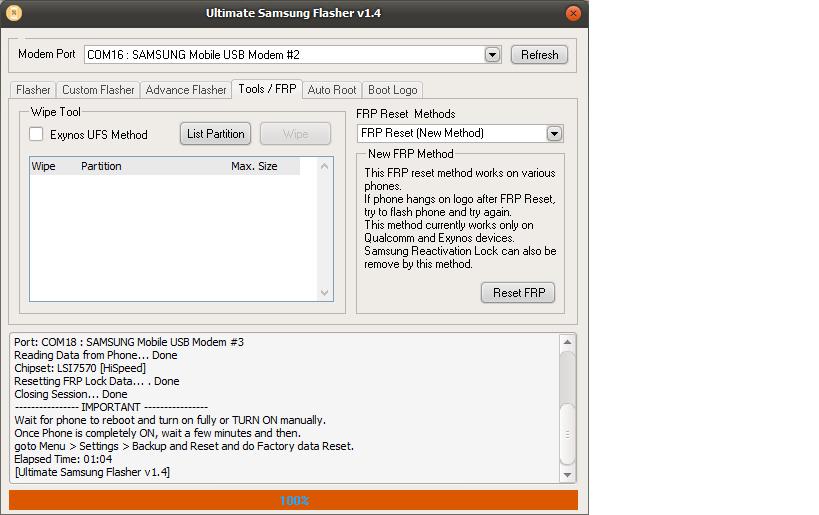Click log panel scroll down arrow
This screenshot has height=515, width=819.
(x=567, y=475)
